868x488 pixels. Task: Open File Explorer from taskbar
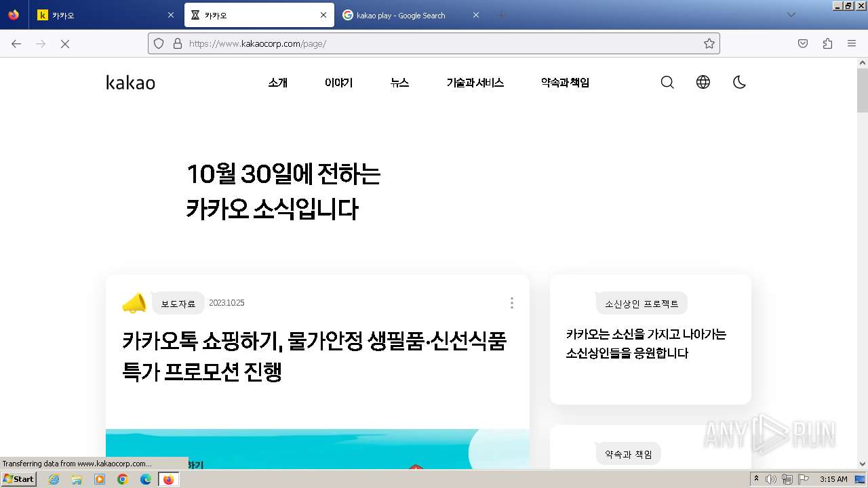77,479
